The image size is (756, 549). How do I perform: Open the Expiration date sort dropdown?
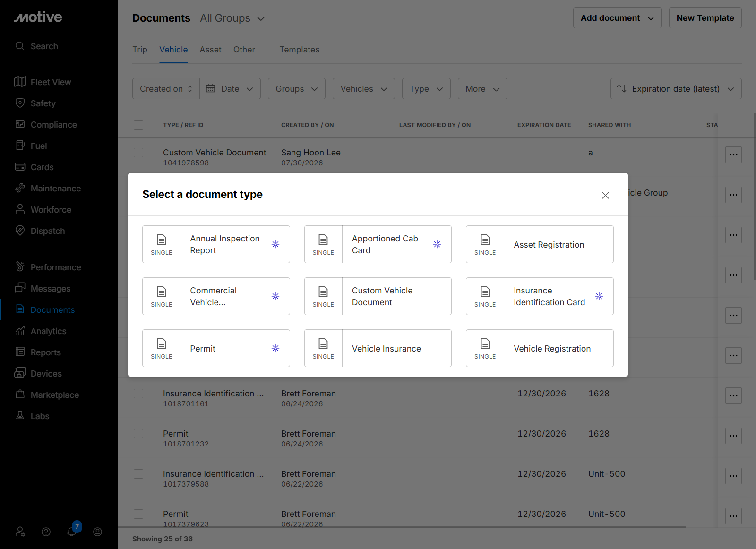[676, 89]
